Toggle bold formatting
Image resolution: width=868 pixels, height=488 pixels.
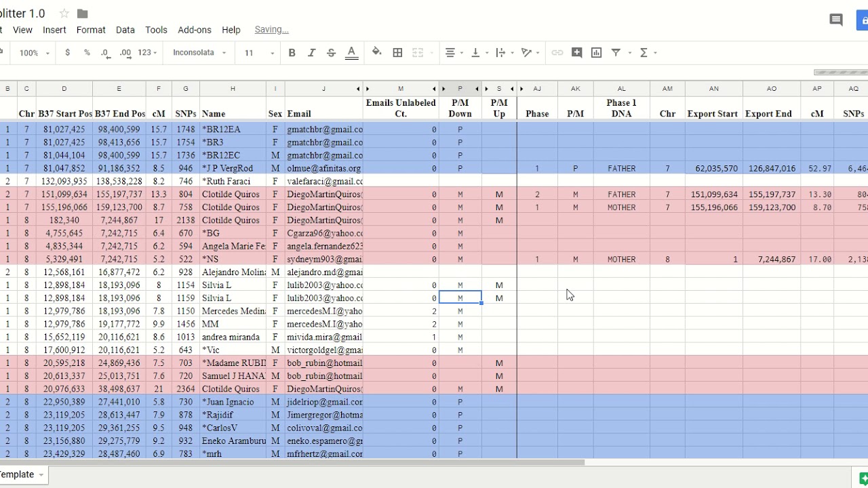coord(292,52)
